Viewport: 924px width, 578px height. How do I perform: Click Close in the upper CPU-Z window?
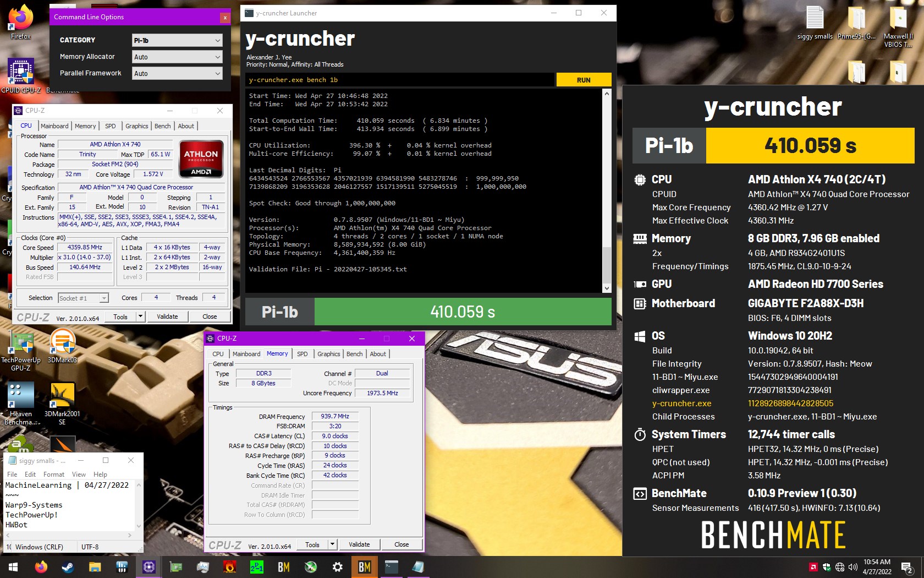210,317
